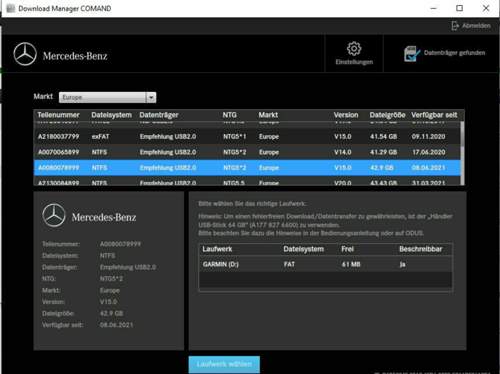Viewport: 500px width, 374px height.
Task: Click 08.06.2021 date in details panel
Action: [116, 325]
